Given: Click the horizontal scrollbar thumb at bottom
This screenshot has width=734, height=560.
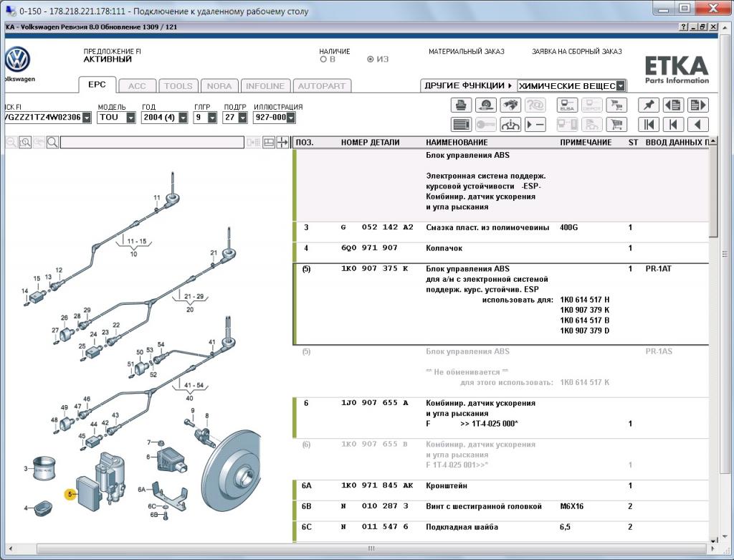Looking at the screenshot, I should (371, 549).
